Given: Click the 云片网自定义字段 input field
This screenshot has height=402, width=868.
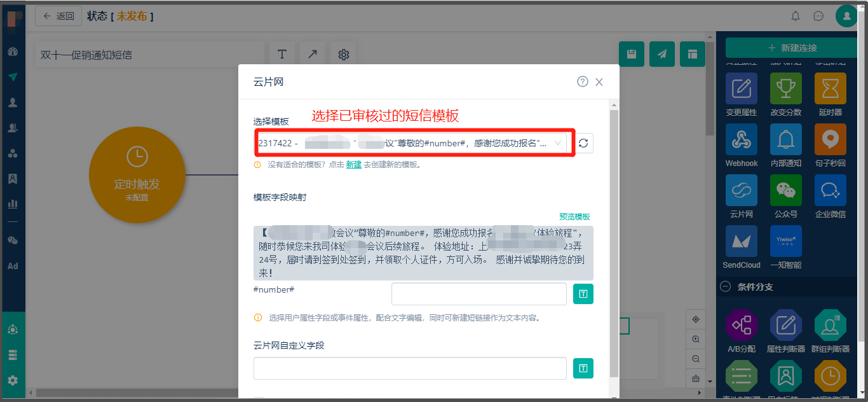Looking at the screenshot, I should tap(410, 368).
